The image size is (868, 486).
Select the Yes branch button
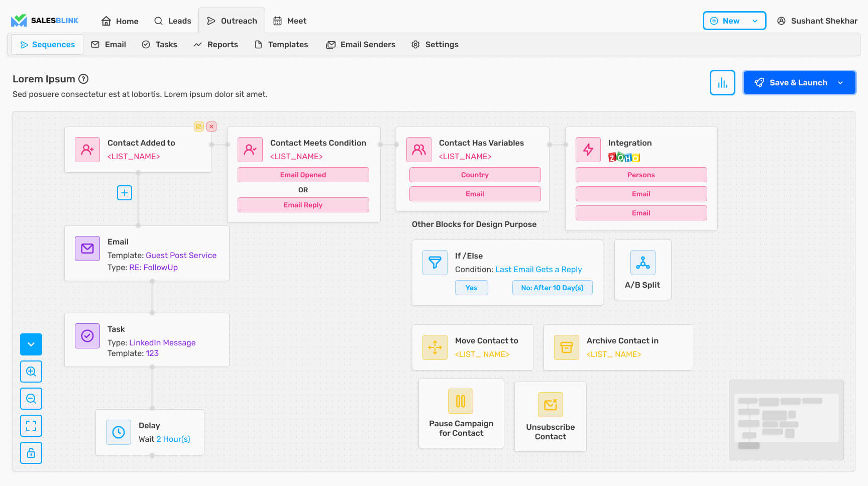[472, 288]
